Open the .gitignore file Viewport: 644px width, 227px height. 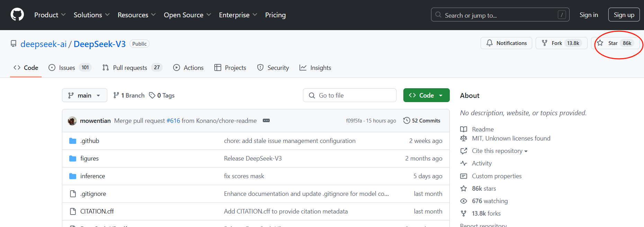[x=93, y=194]
